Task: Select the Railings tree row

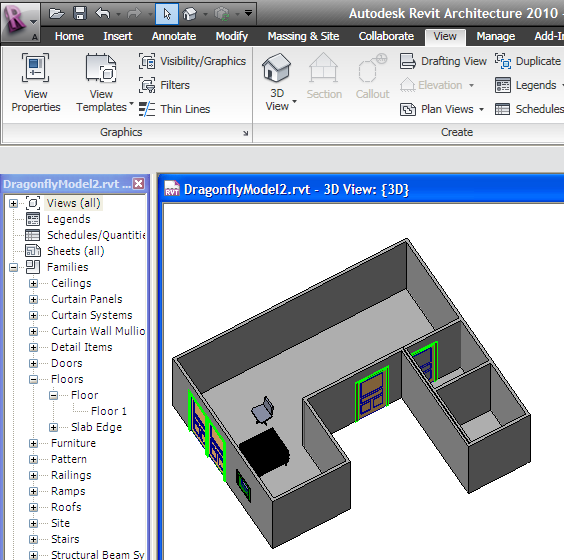Action: point(71,475)
